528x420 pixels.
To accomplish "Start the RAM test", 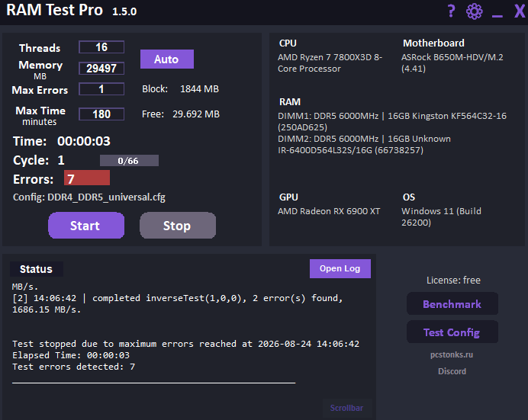I will click(x=86, y=226).
